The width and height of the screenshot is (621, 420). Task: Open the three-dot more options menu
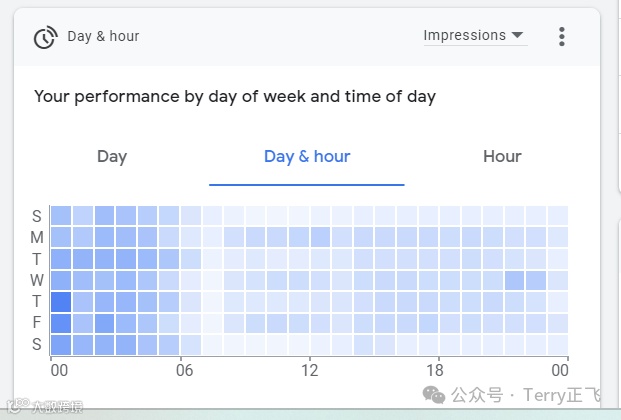click(562, 37)
